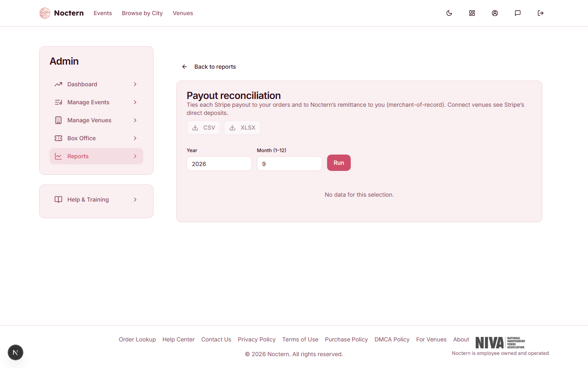Export report as XLSX
Viewport: 588px width, 368px height.
coord(242,128)
